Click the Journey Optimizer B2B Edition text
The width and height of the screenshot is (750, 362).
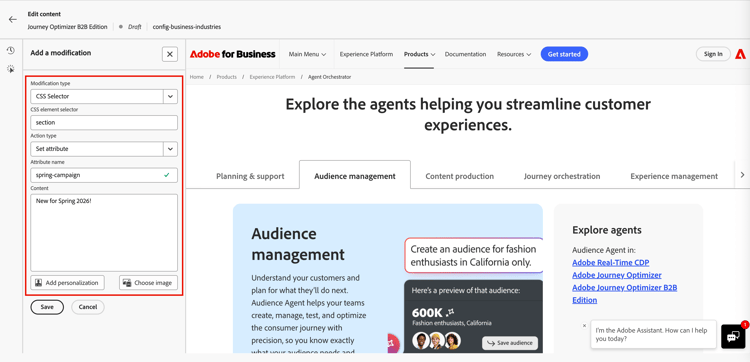(67, 27)
